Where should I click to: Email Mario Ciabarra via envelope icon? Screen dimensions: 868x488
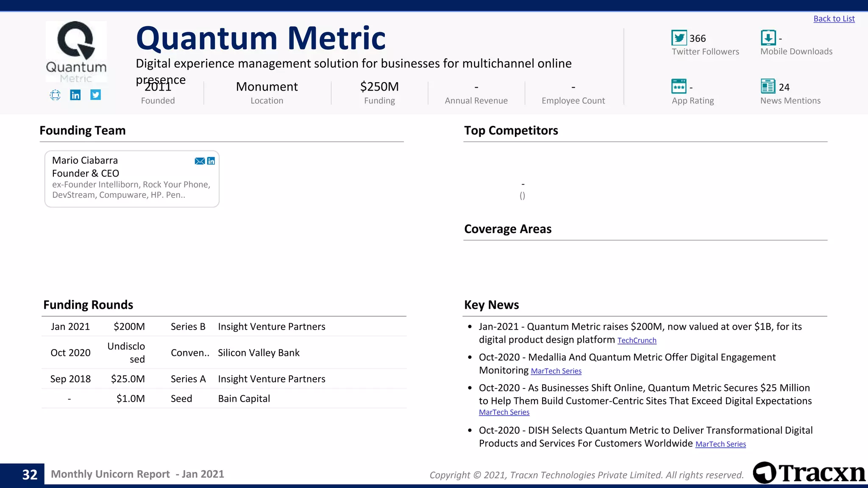tap(200, 161)
